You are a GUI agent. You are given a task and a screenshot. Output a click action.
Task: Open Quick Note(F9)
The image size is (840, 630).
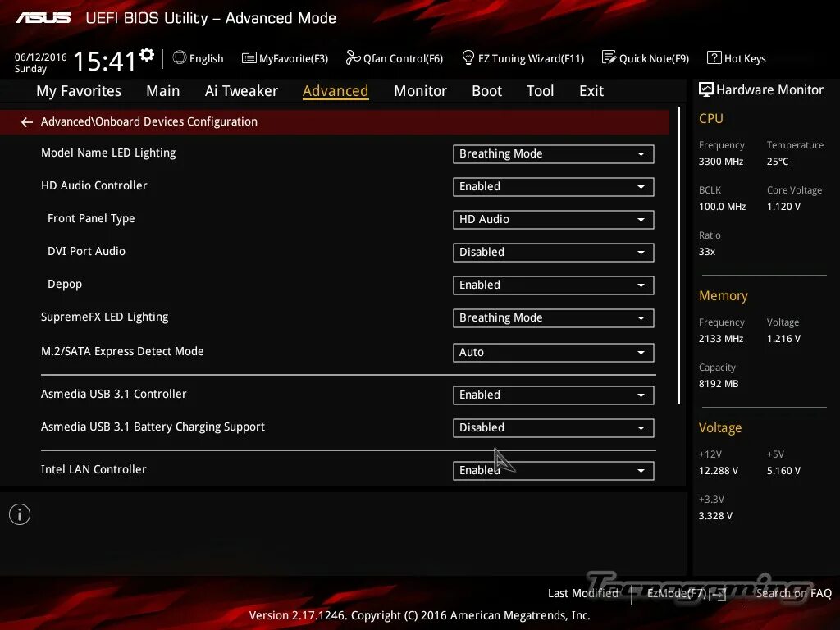coord(646,58)
